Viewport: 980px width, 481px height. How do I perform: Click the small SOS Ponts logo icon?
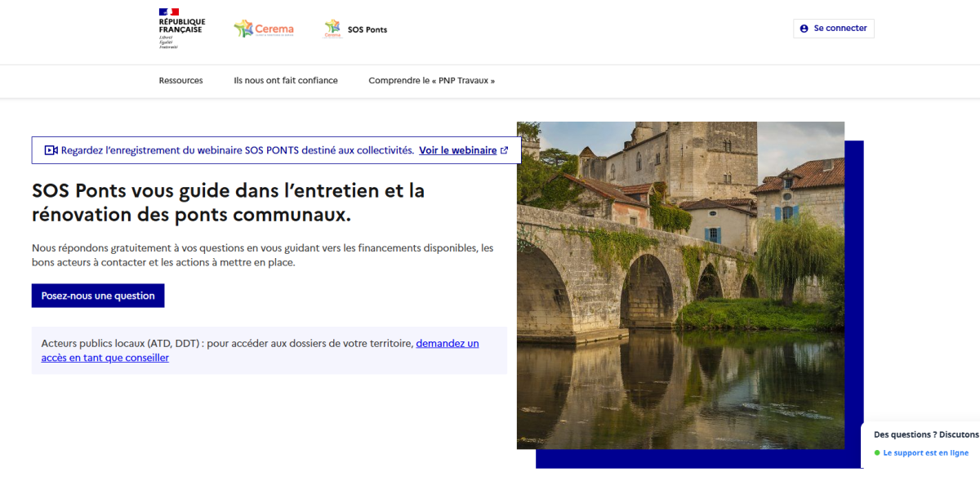click(332, 29)
